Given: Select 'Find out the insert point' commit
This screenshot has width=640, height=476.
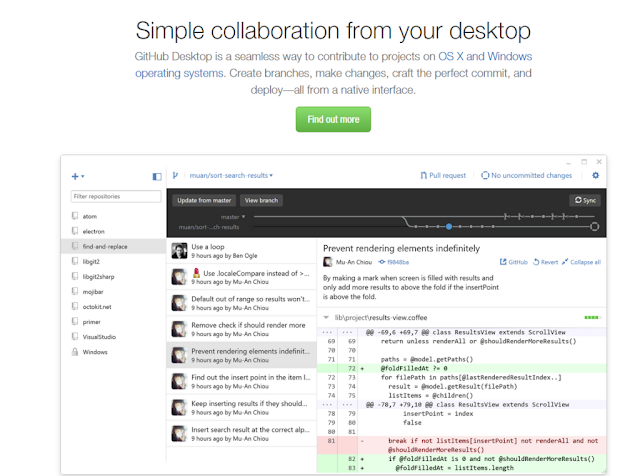Looking at the screenshot, I should 242,382.
